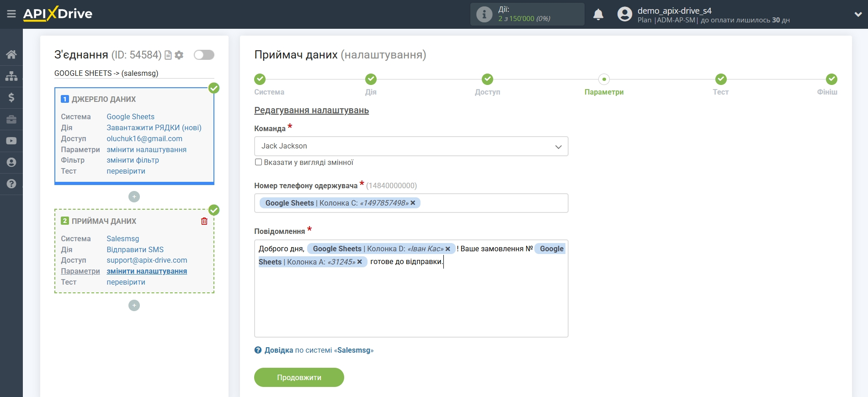
Task: Click the connection name 'GOOGLE SHEETS -> (salesmsg)'
Action: [x=106, y=74]
